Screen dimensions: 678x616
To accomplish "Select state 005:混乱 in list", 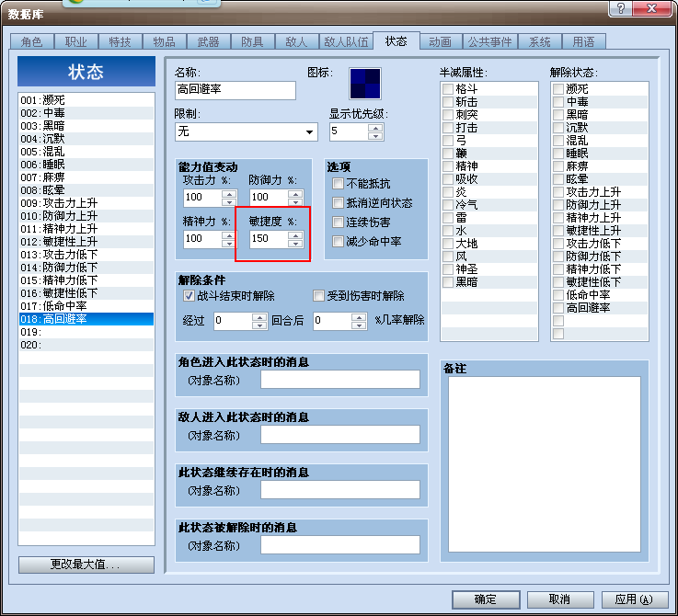I will click(86, 152).
